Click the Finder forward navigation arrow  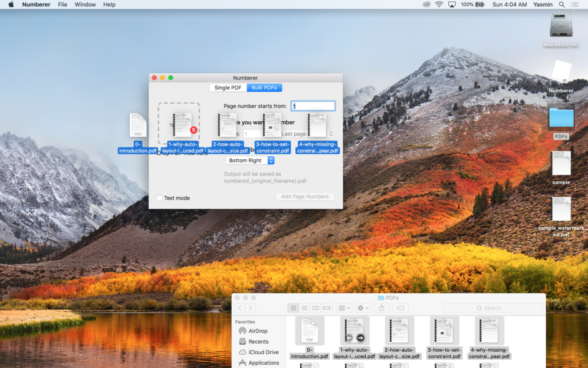[x=250, y=307]
